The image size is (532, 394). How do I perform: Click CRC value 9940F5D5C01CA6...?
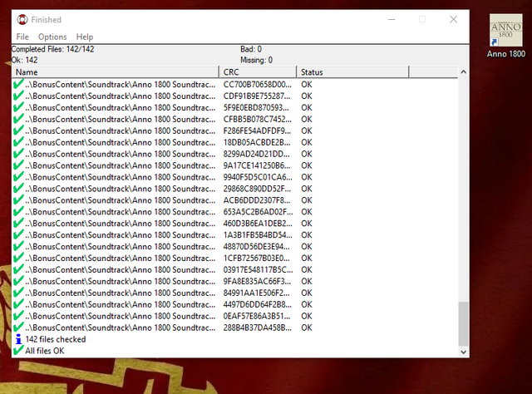click(258, 177)
